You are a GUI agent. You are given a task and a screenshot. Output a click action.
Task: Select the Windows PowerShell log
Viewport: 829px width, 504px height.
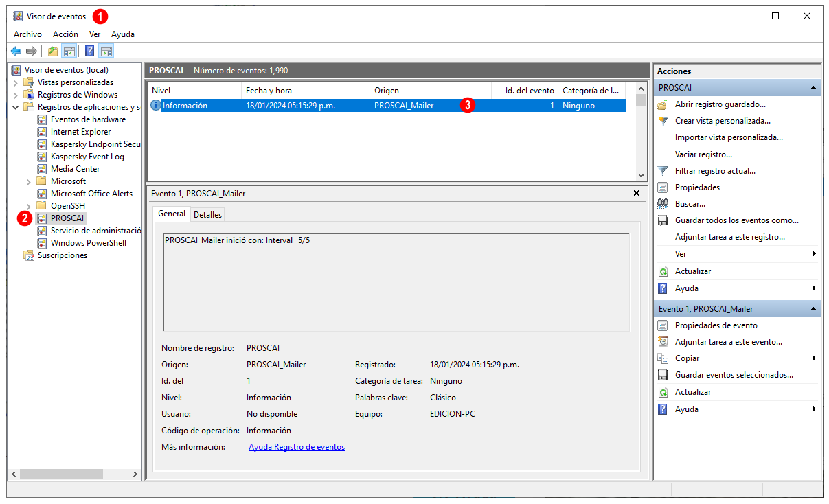pyautogui.click(x=89, y=243)
